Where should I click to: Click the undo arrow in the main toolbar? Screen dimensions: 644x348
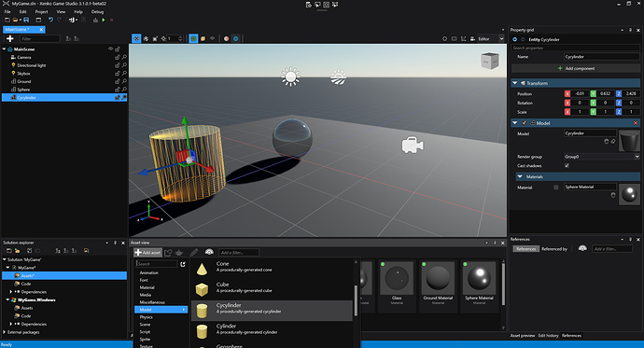click(x=50, y=20)
